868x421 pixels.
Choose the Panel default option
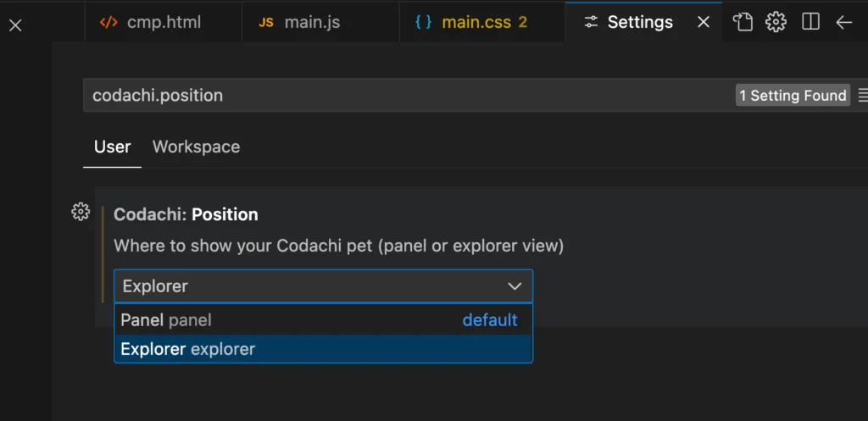point(323,319)
